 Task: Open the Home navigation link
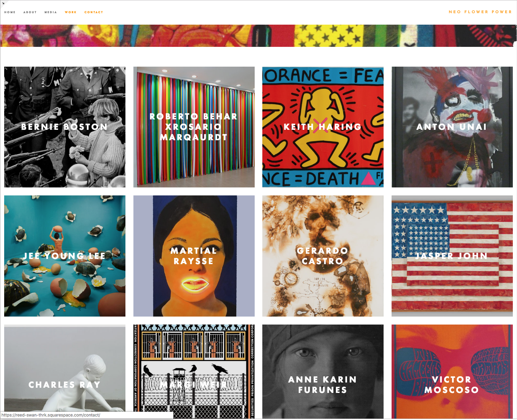pyautogui.click(x=10, y=12)
